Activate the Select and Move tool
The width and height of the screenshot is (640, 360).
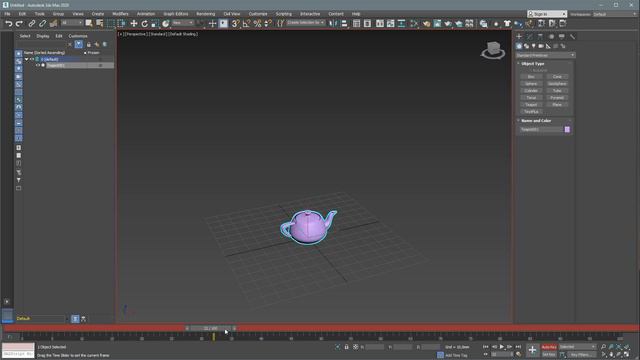[x=133, y=24]
